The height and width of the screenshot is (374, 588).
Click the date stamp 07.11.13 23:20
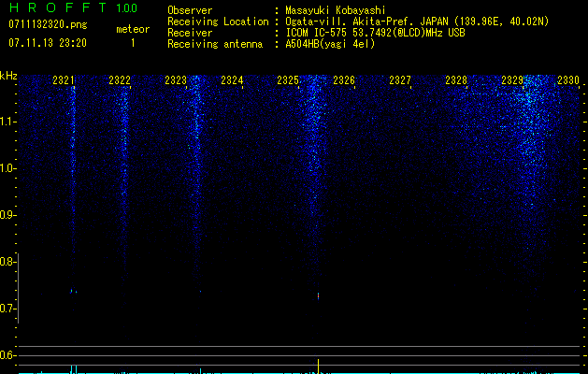pyautogui.click(x=48, y=43)
